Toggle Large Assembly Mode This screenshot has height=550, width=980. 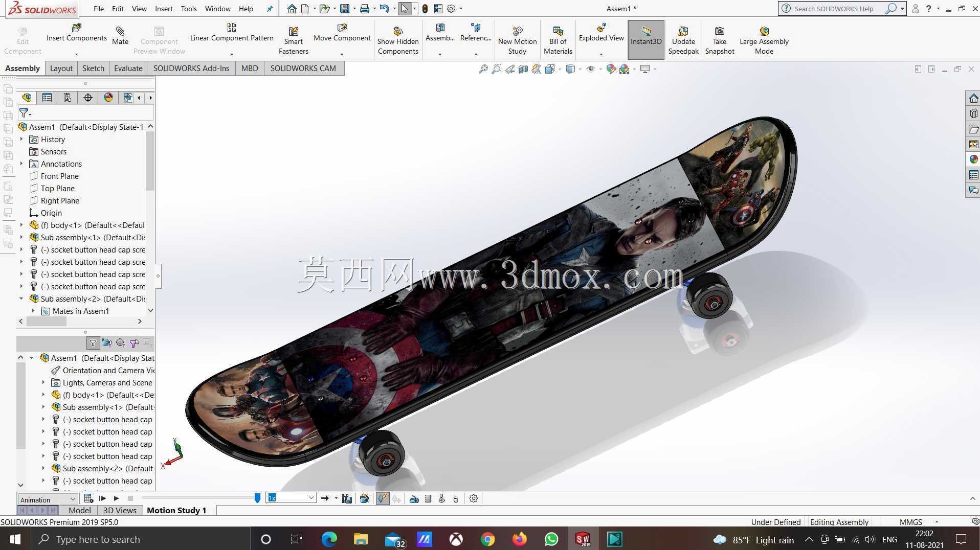click(x=764, y=41)
